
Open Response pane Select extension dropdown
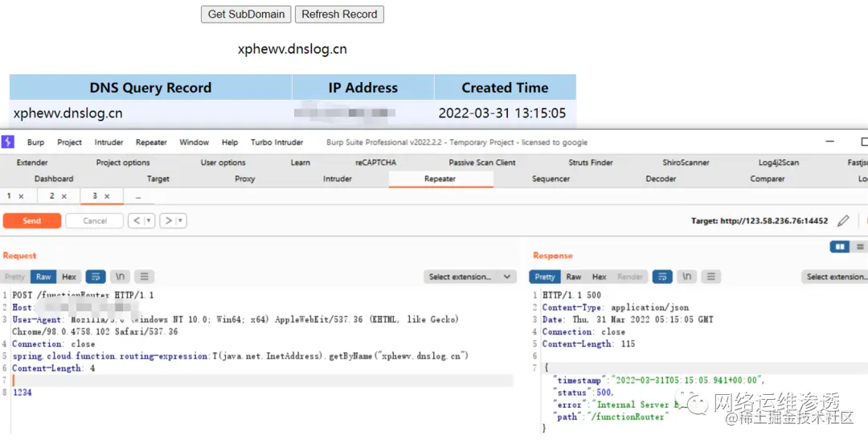[x=835, y=277]
